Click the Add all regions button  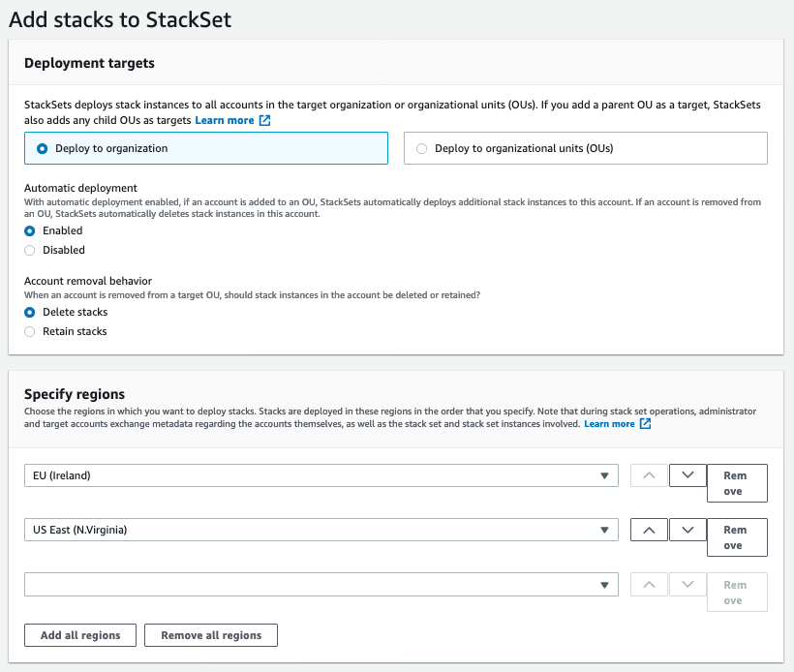pos(79,635)
